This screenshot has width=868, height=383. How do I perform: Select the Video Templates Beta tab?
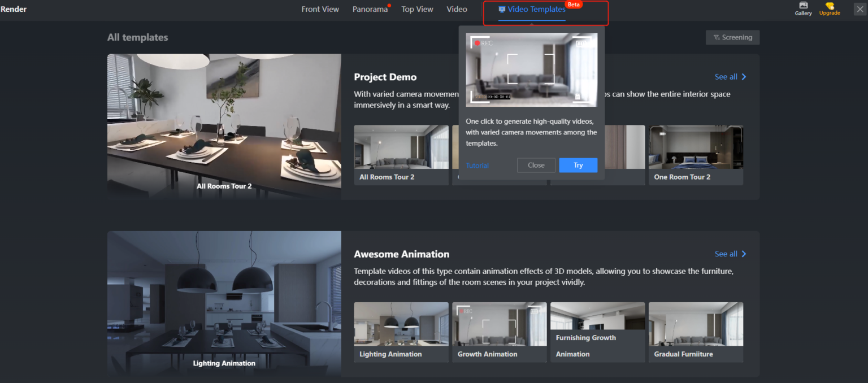click(x=532, y=9)
